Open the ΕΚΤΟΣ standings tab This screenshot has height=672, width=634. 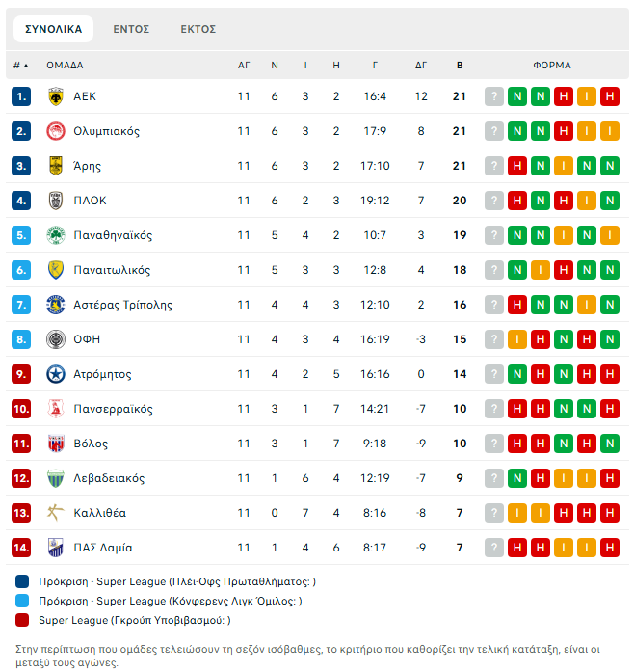198,29
